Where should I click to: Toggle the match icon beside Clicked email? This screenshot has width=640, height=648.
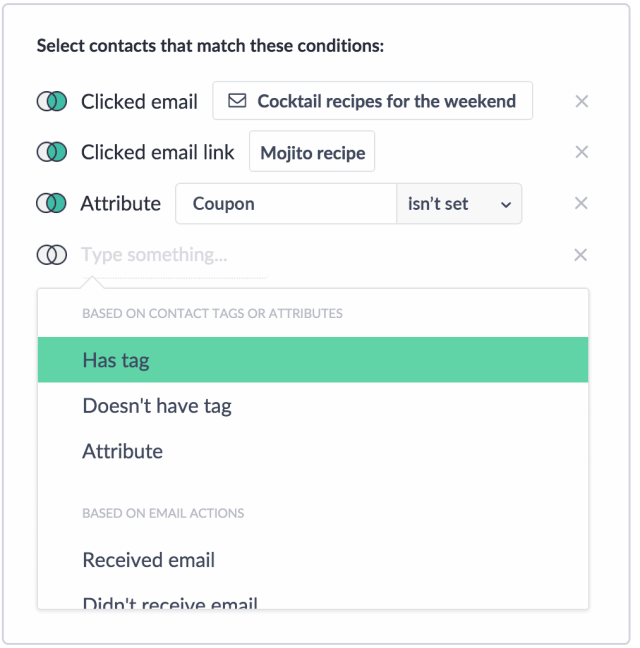click(52, 101)
